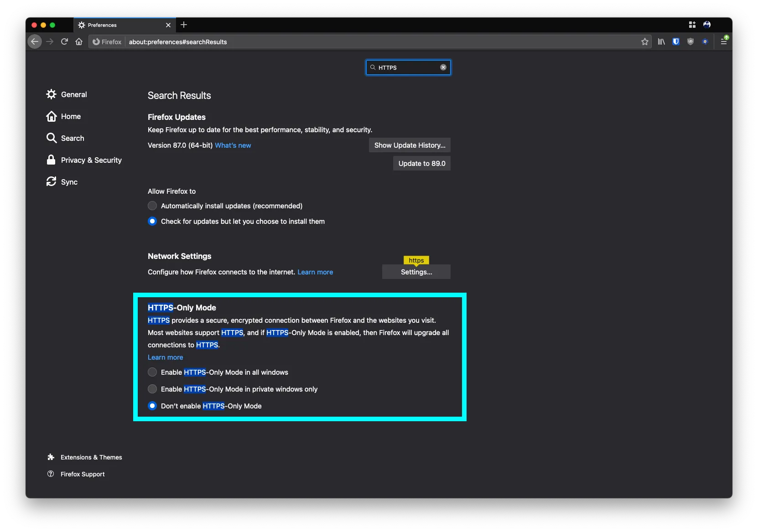Click the Search Results heading
The width and height of the screenshot is (758, 532).
[x=179, y=95]
